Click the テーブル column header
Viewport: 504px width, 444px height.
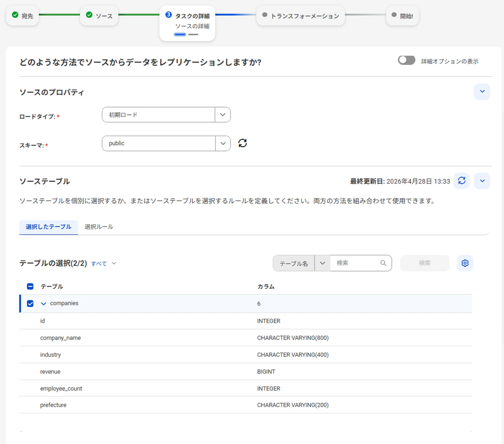coord(52,287)
